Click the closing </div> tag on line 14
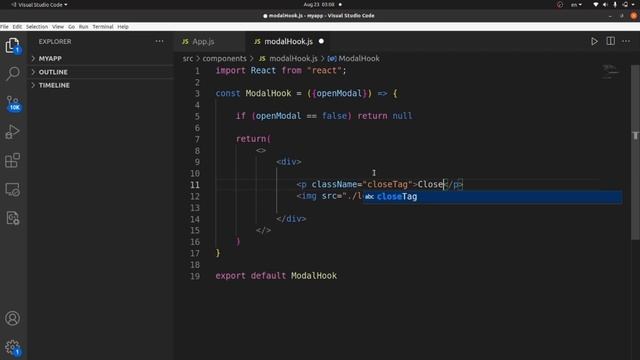640x360 pixels. click(291, 219)
